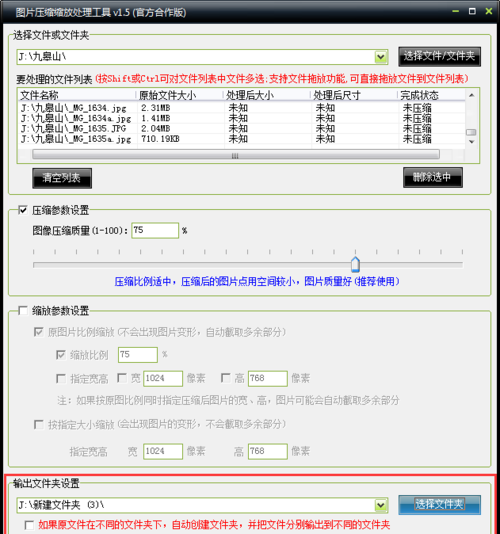Toggle the 压缩参数设置 checkbox
Screen dimensions: 500x534
(23, 210)
